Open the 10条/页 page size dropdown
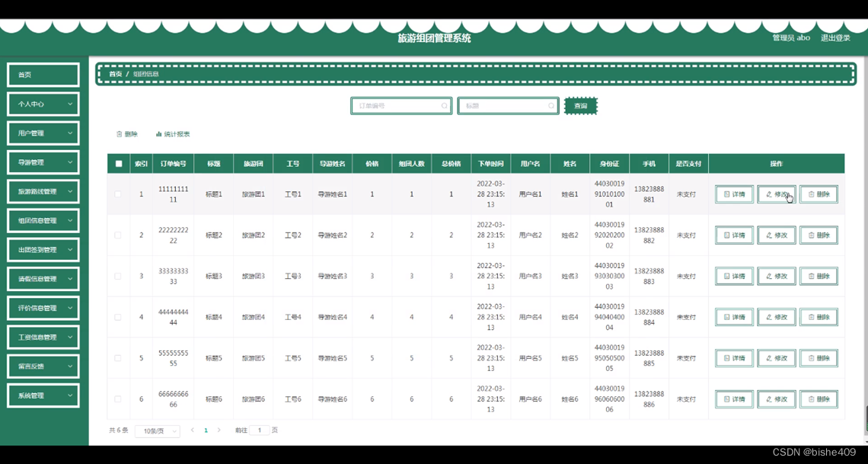 (157, 430)
